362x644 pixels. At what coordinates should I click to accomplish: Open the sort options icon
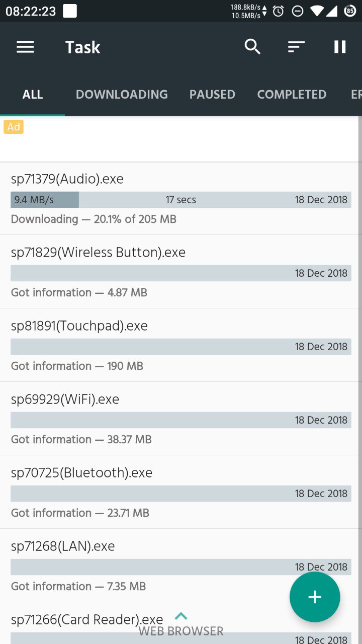(x=296, y=47)
